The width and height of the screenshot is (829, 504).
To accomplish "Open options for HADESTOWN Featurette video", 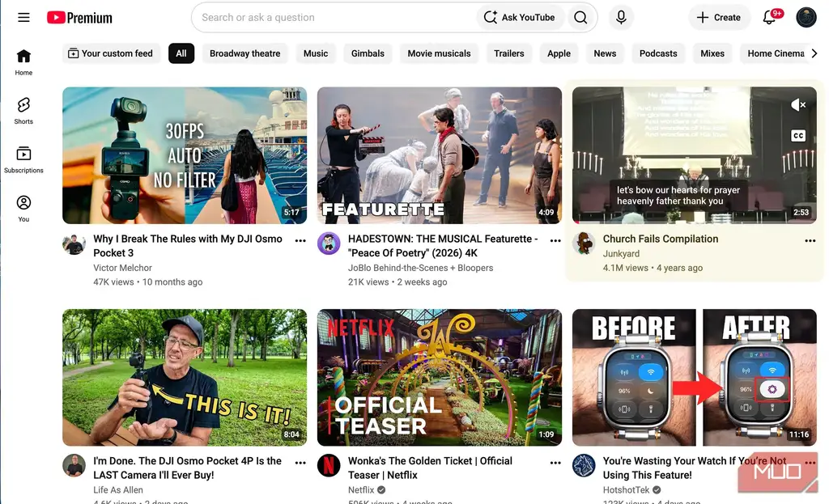I will (x=555, y=240).
